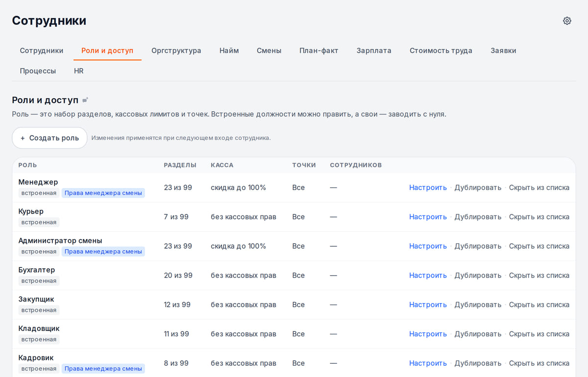588x377 pixels.
Task: Duplicate the Закупщик role
Action: [x=478, y=305]
